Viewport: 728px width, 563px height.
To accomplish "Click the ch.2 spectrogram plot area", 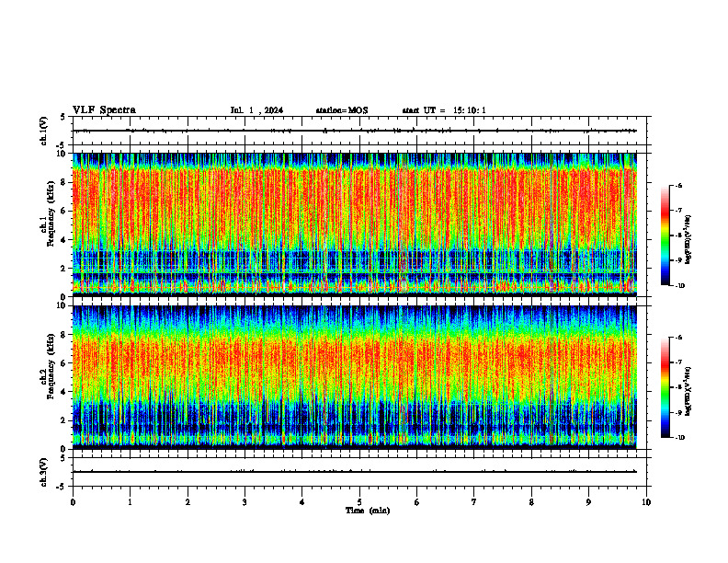I will pyautogui.click(x=355, y=377).
